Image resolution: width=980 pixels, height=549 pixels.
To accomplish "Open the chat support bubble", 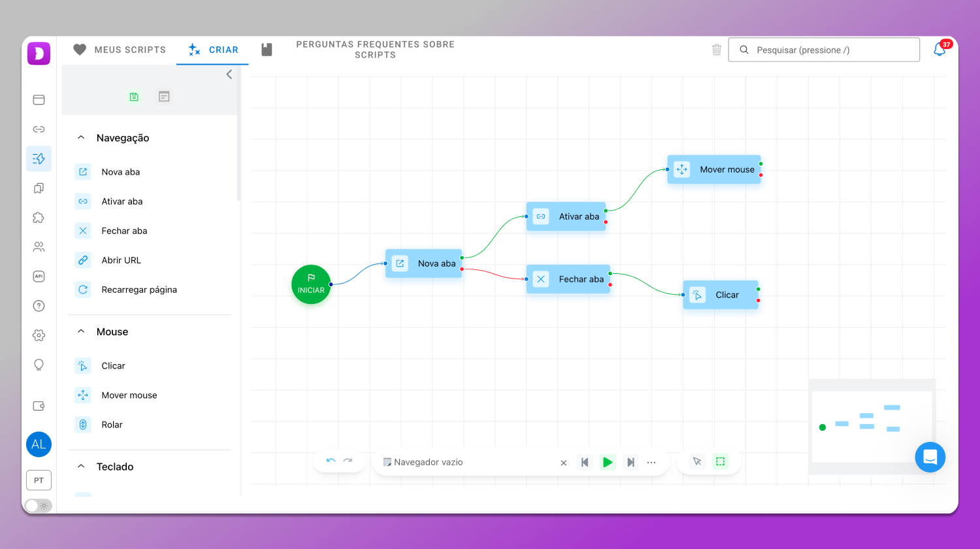I will [930, 457].
